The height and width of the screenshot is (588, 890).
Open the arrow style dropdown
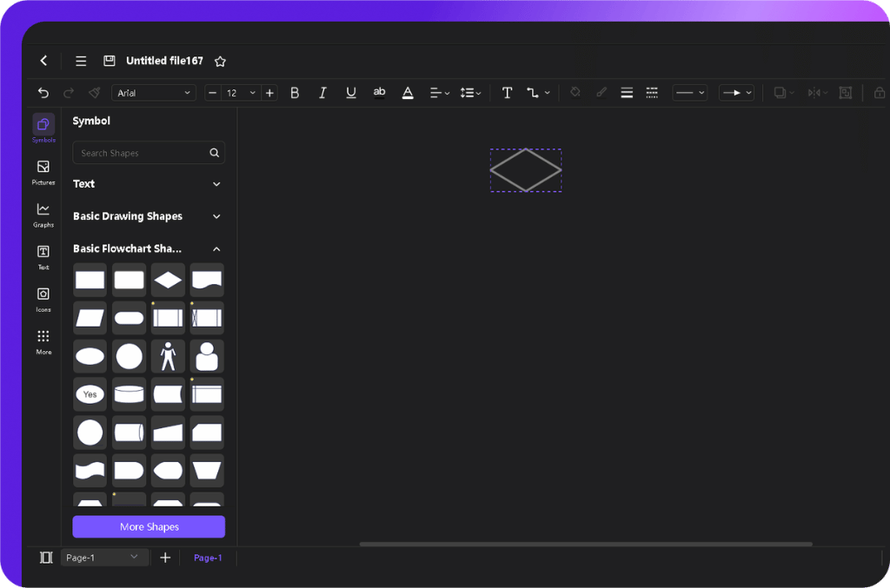tap(735, 92)
